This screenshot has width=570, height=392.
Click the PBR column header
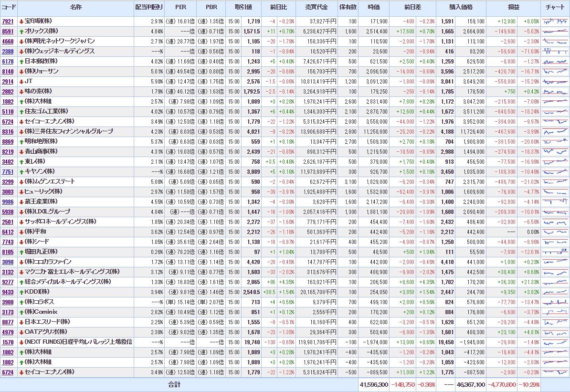coord(211,8)
